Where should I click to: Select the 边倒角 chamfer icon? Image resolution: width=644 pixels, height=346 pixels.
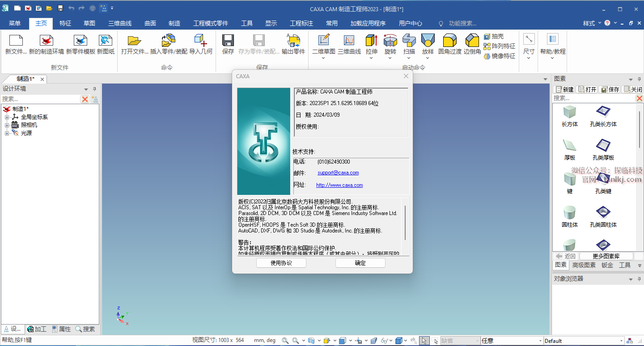click(472, 41)
